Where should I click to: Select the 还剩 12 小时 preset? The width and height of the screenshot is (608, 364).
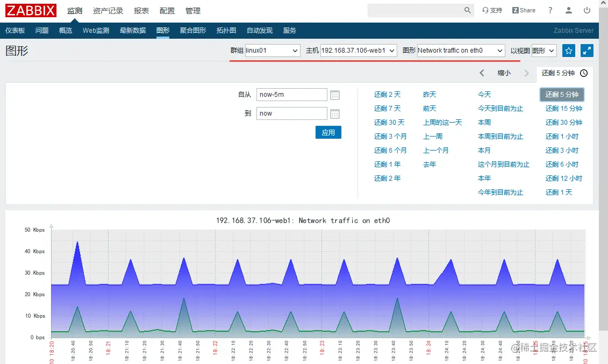563,179
